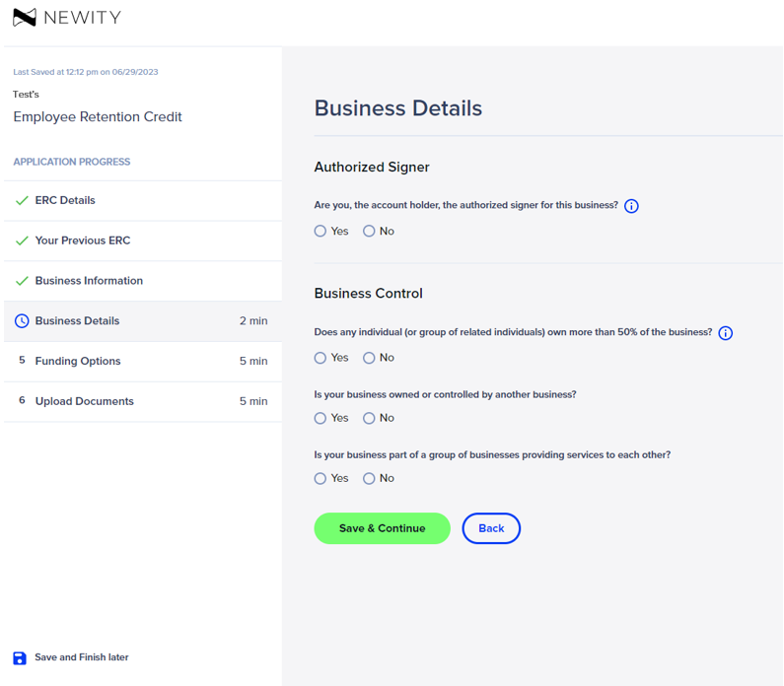Select Yes for owning more than 50%
The width and height of the screenshot is (784, 686).
pyautogui.click(x=320, y=358)
